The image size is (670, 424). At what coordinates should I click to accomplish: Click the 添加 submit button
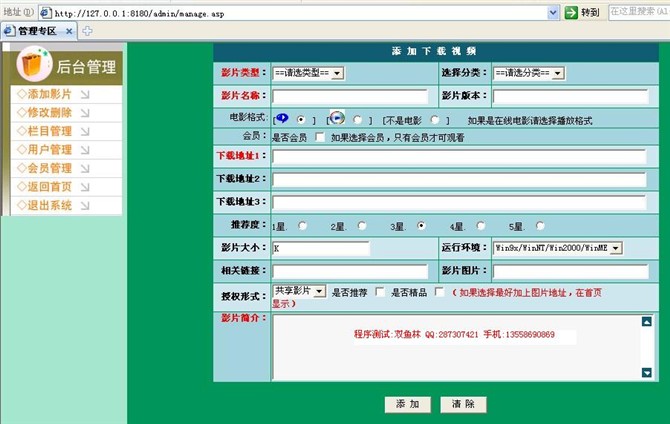point(408,404)
